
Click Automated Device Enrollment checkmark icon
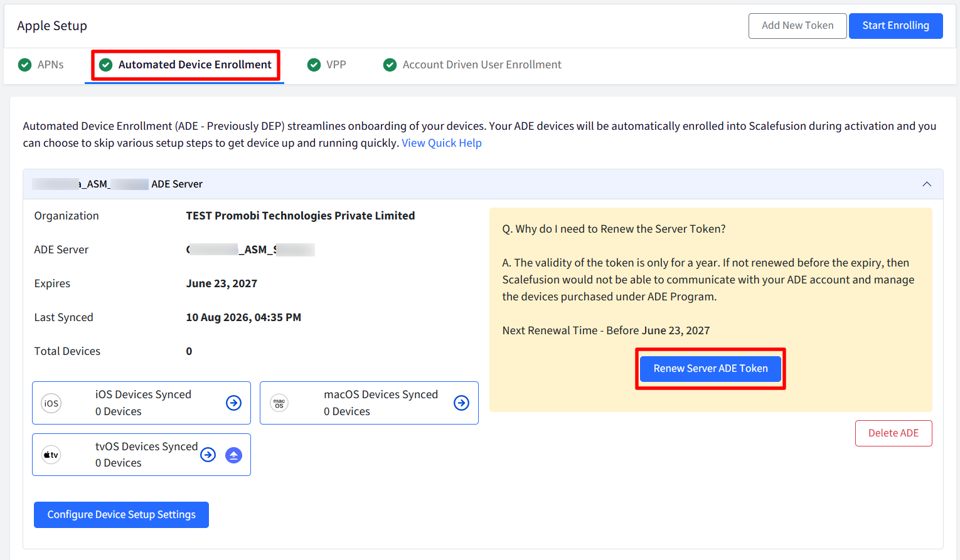pyautogui.click(x=106, y=65)
